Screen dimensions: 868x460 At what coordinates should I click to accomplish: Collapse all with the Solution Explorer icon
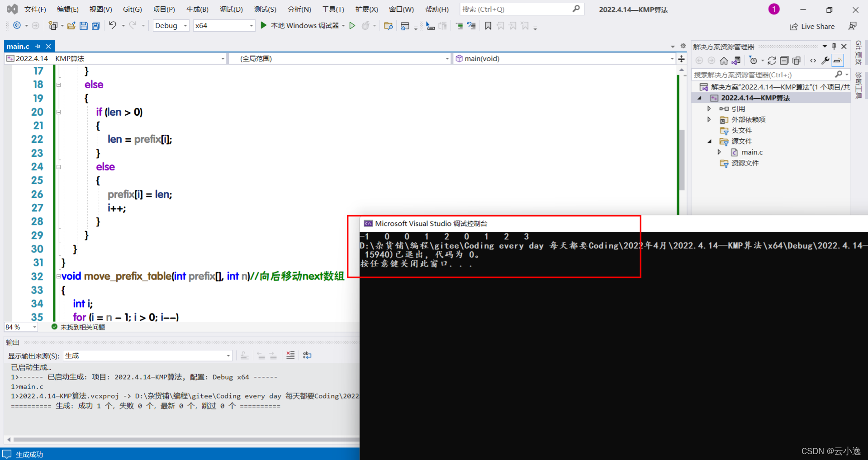point(784,61)
